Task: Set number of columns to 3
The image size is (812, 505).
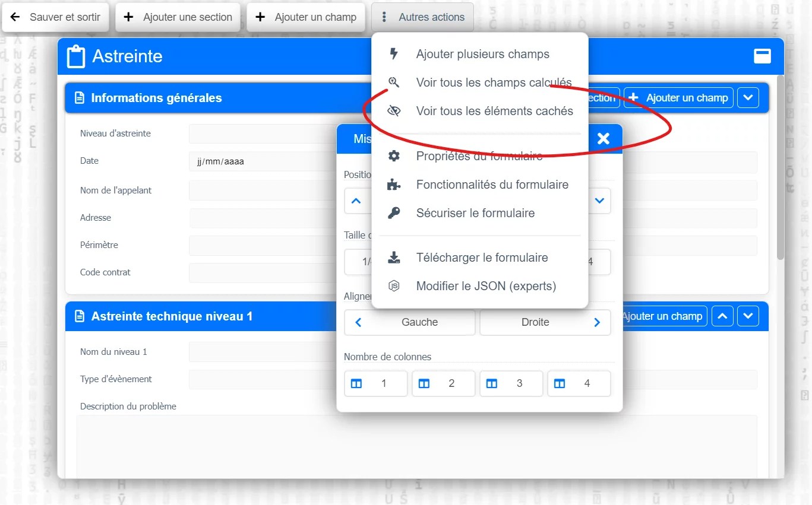Action: tap(511, 383)
